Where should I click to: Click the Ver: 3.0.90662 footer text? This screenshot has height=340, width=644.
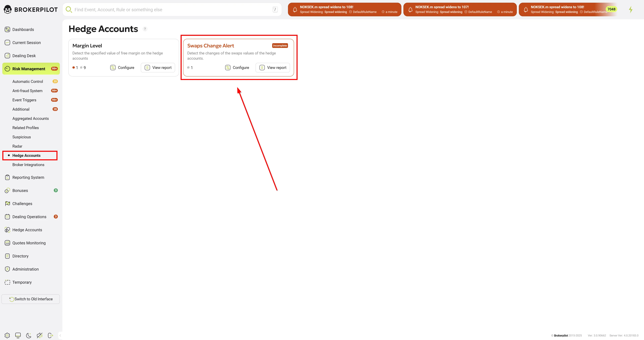(597, 335)
